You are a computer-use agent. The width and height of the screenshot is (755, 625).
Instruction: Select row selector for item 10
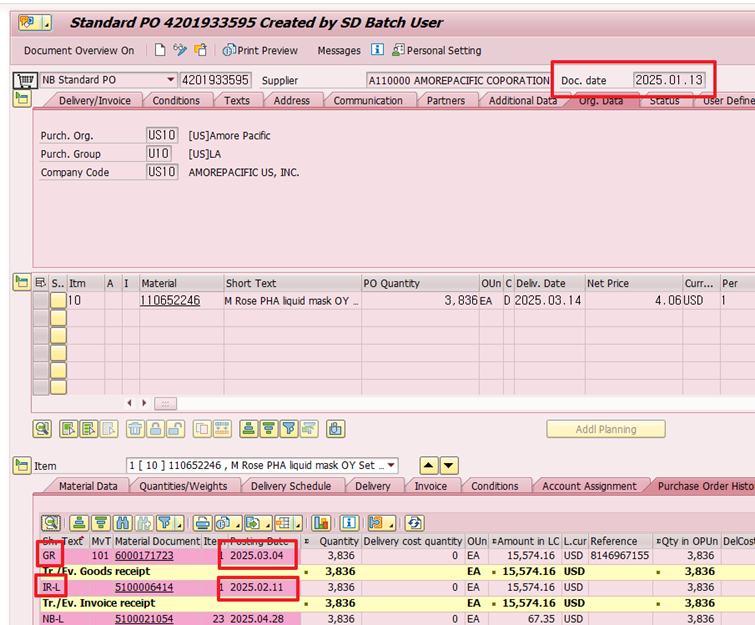pyautogui.click(x=41, y=300)
